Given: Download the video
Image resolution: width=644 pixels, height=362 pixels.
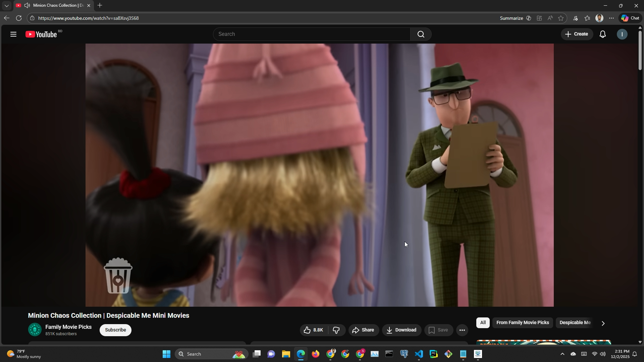Looking at the screenshot, I should (401, 330).
